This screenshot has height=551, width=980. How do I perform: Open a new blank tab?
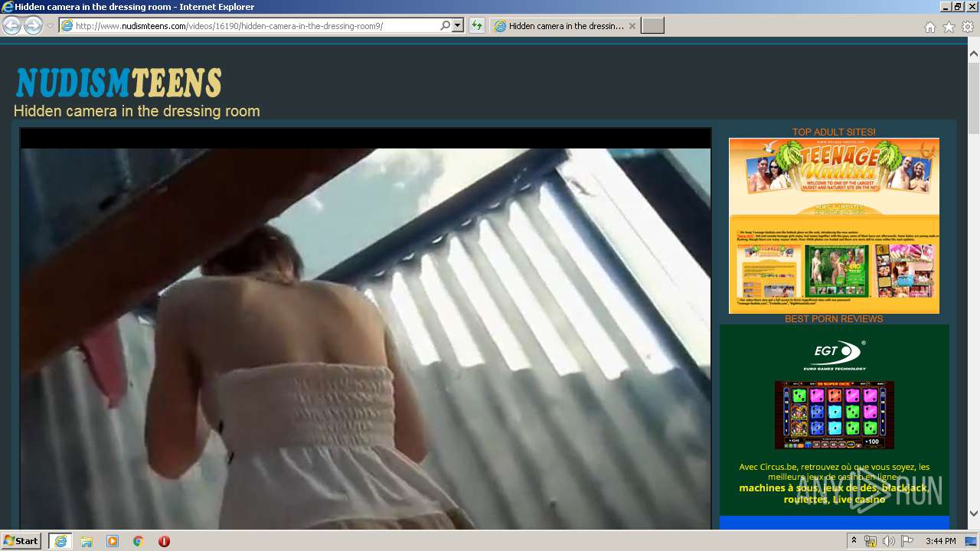652,26
